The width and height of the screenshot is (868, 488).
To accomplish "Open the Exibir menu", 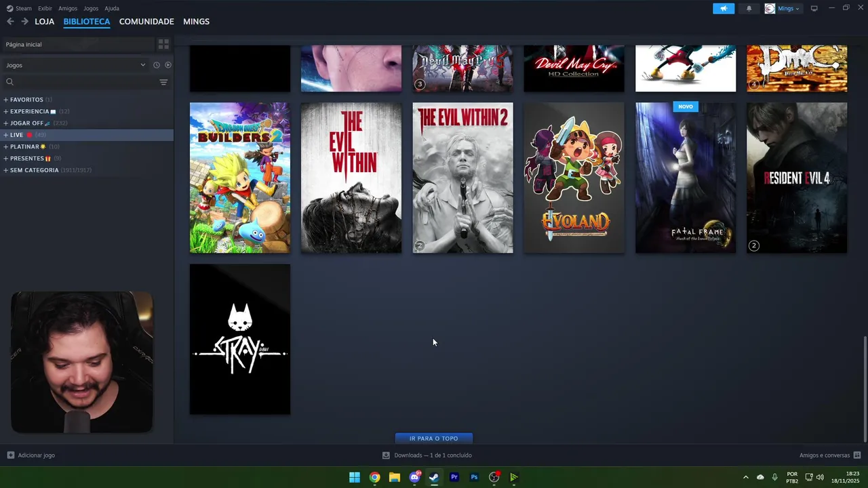I will pos(45,8).
